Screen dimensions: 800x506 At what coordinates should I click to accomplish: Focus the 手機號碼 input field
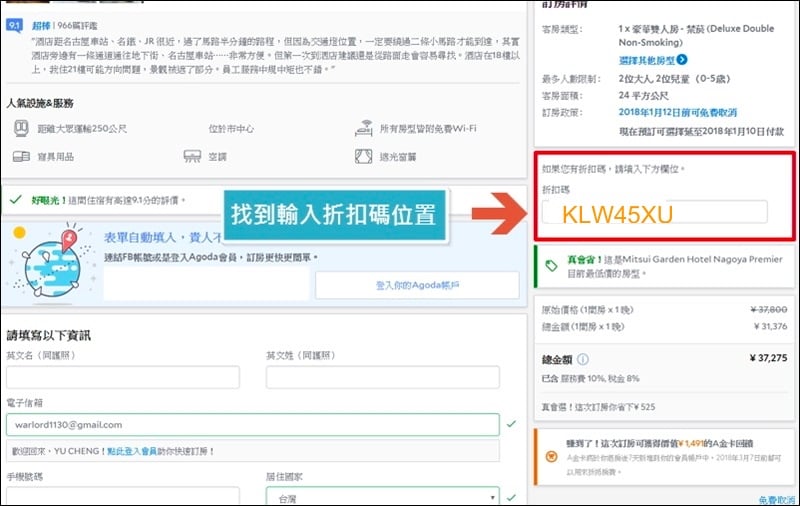coord(123,496)
